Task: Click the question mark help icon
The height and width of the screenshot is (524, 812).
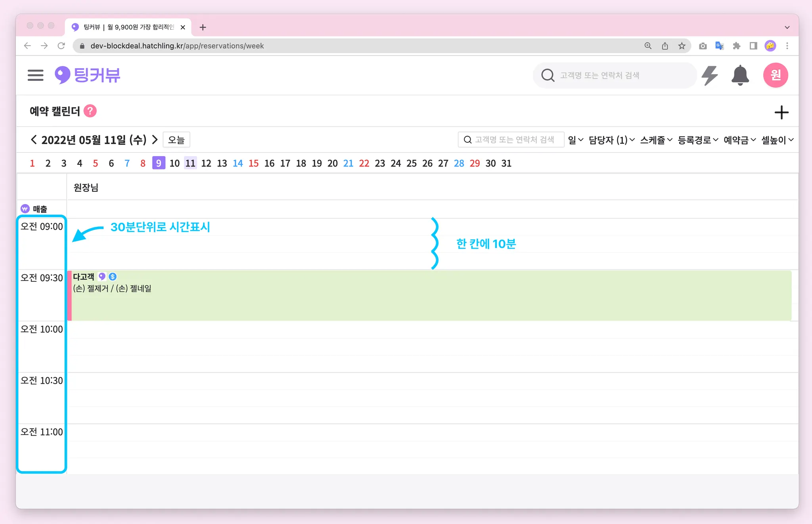Action: pyautogui.click(x=90, y=111)
